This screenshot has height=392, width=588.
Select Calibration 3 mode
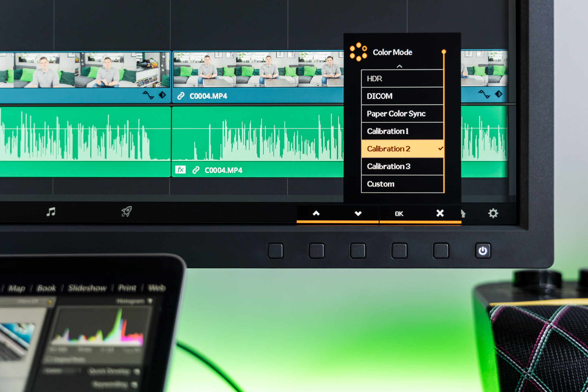[402, 166]
